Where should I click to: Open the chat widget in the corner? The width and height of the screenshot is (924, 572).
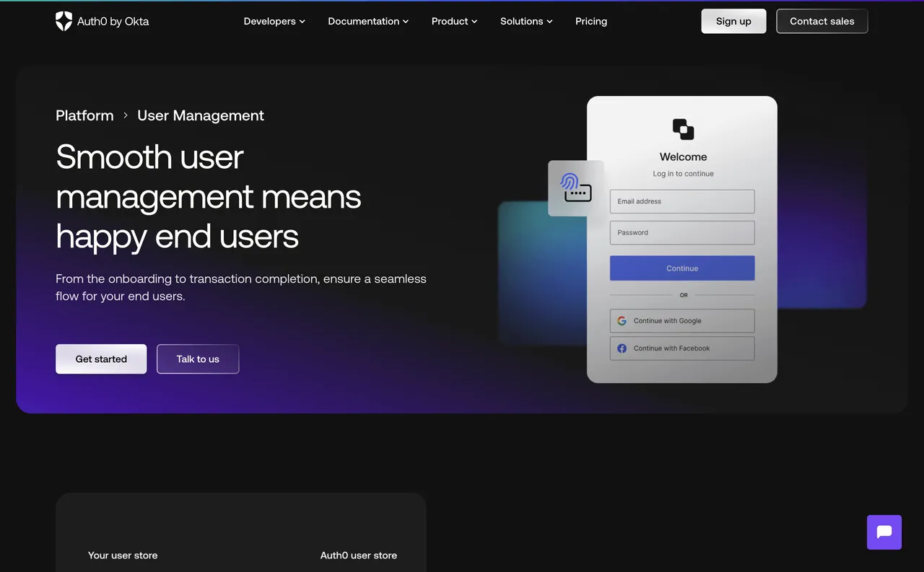click(884, 532)
